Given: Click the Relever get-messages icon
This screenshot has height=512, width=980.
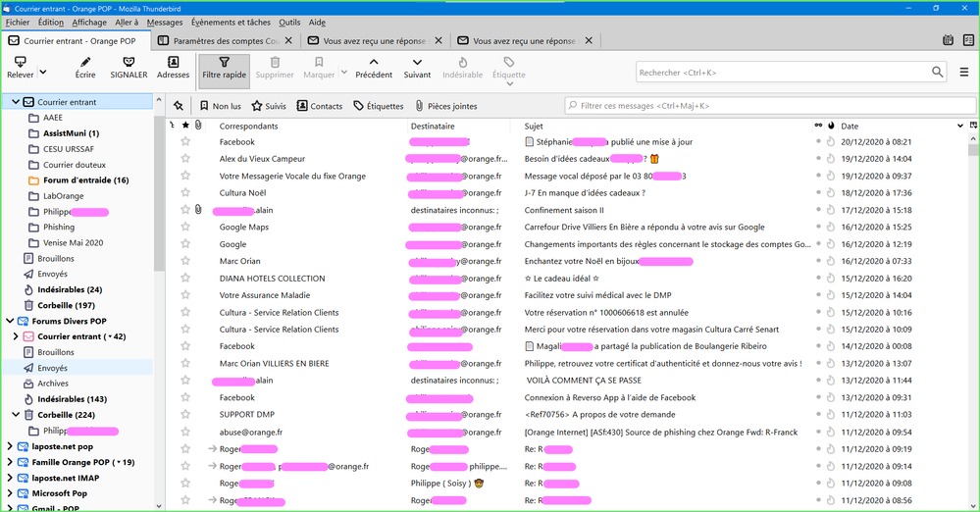Looking at the screenshot, I should click(x=20, y=62).
